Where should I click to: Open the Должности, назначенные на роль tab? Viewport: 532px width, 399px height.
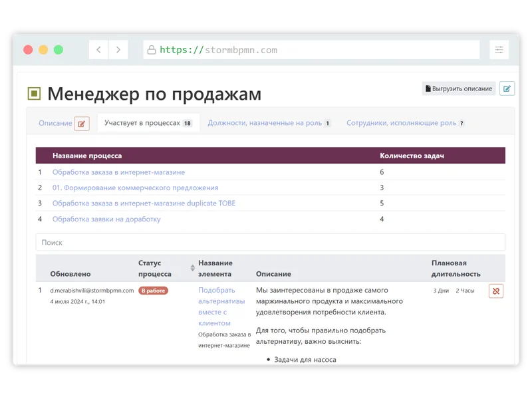point(266,123)
